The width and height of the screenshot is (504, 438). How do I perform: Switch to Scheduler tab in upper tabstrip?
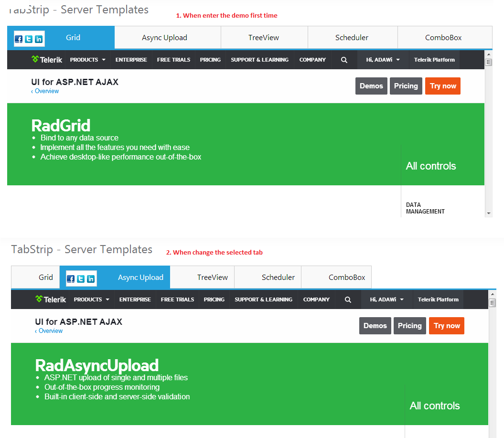[x=352, y=38]
